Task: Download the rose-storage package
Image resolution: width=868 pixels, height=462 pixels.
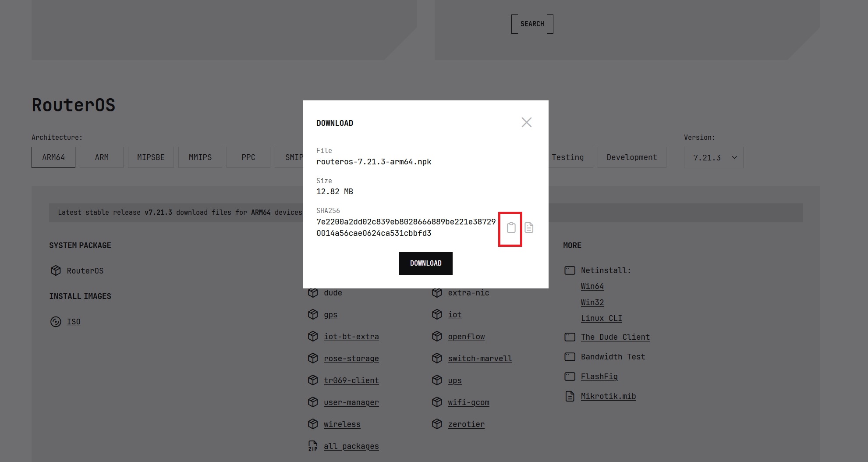Action: (351, 359)
